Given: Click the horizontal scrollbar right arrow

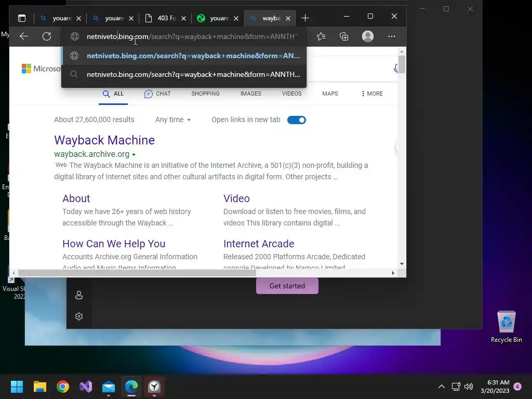Looking at the screenshot, I should (x=393, y=273).
